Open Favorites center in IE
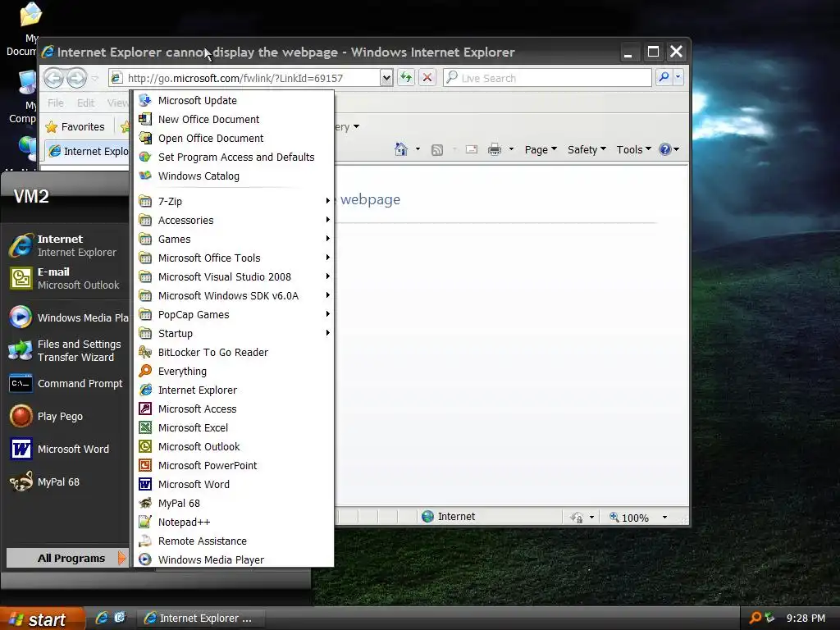This screenshot has width=840, height=630. [x=75, y=127]
